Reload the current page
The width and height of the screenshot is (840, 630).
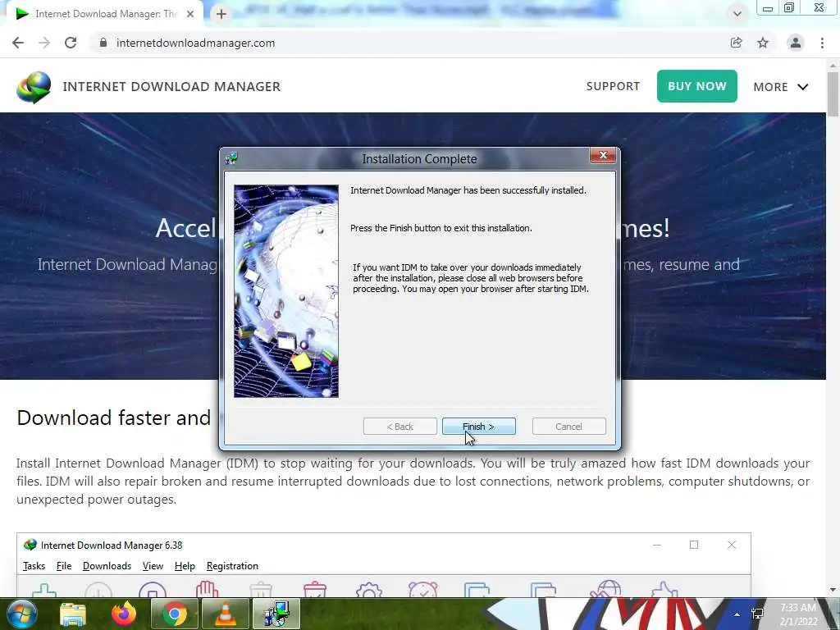point(71,43)
